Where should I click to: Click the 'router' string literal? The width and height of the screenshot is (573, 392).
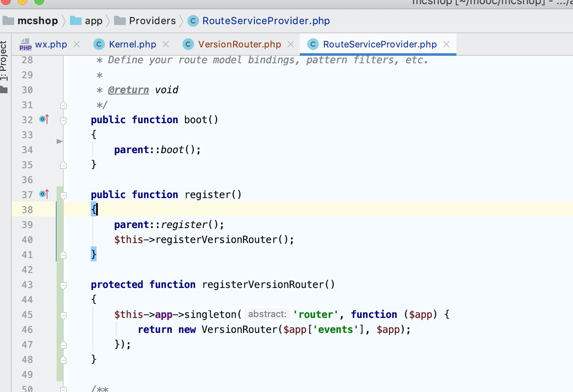point(316,315)
